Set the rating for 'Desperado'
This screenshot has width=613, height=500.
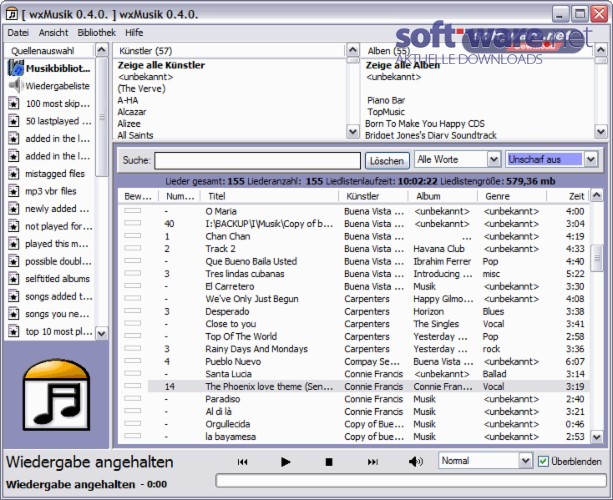pyautogui.click(x=133, y=311)
